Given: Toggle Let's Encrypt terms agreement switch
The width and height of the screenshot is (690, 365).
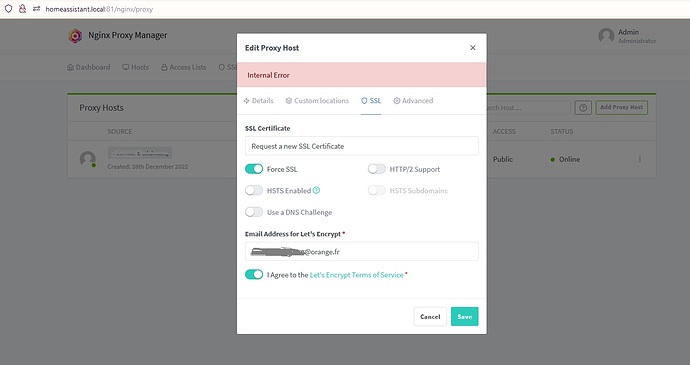Looking at the screenshot, I should (x=254, y=275).
